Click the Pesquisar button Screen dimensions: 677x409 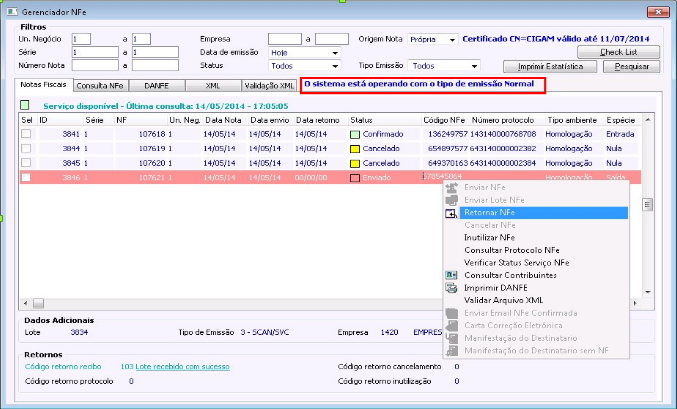click(631, 66)
